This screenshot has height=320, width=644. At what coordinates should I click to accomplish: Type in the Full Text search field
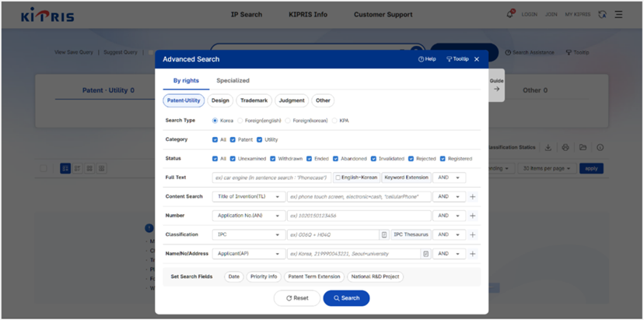point(271,178)
